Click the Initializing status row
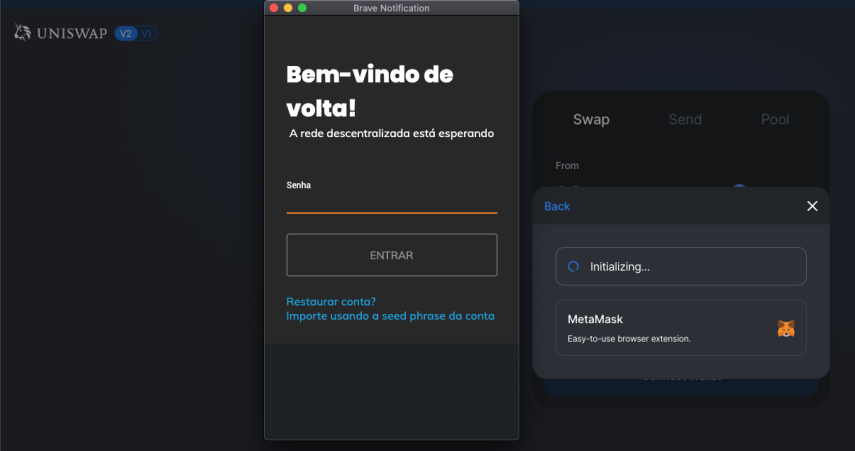Viewport: 855px width, 451px height. pyautogui.click(x=681, y=266)
